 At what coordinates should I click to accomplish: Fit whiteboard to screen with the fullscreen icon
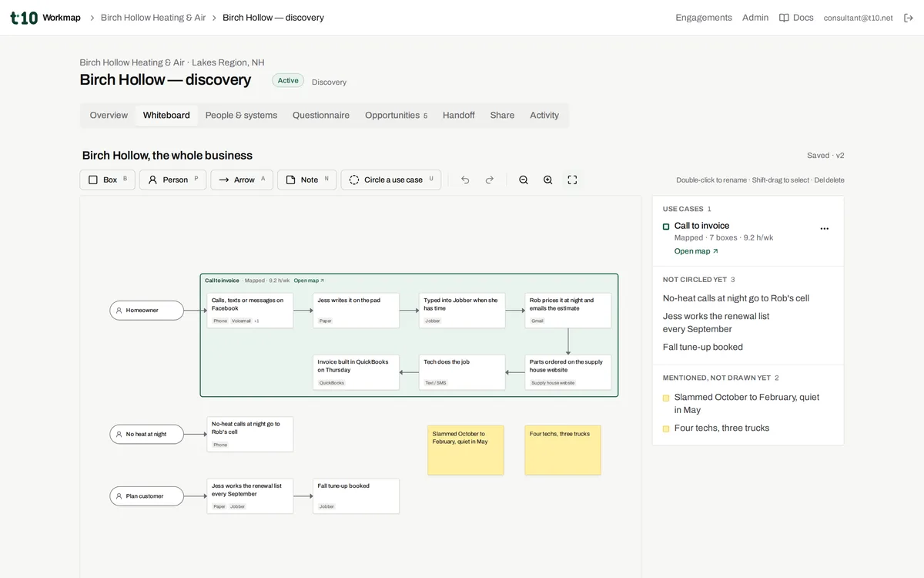click(x=572, y=180)
